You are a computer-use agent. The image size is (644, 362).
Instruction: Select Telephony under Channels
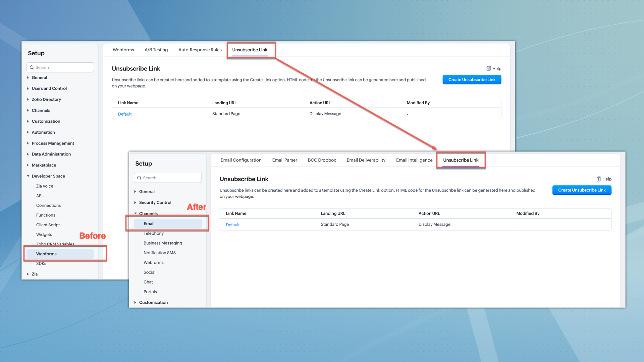154,233
